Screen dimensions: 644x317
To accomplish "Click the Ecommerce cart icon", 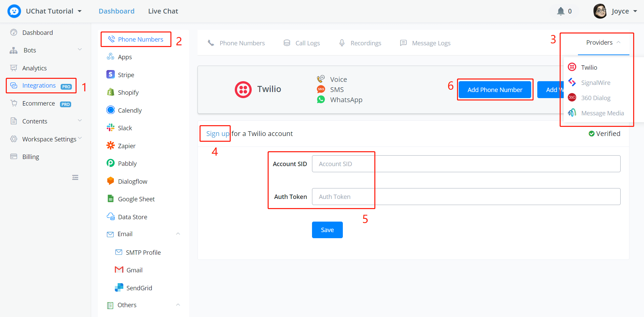I will (x=14, y=103).
